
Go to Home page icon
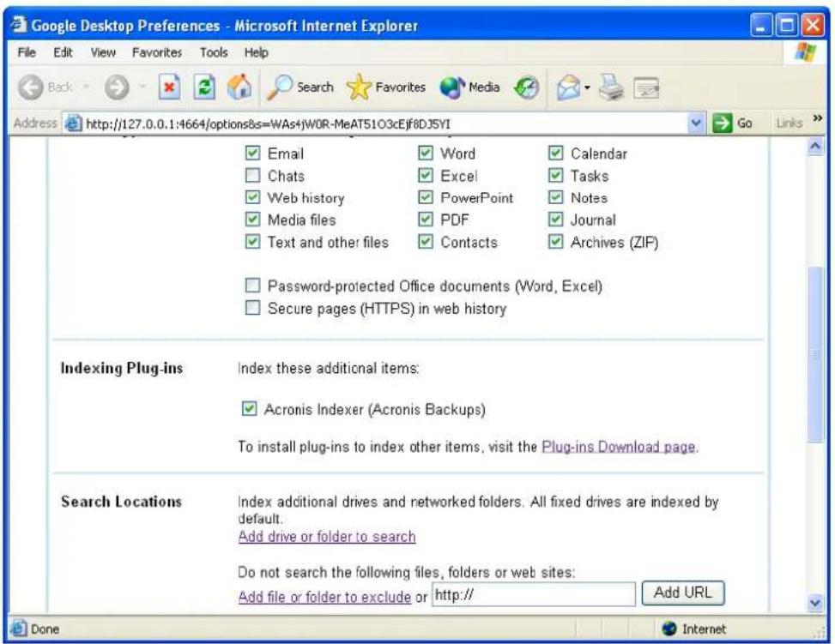[x=239, y=87]
